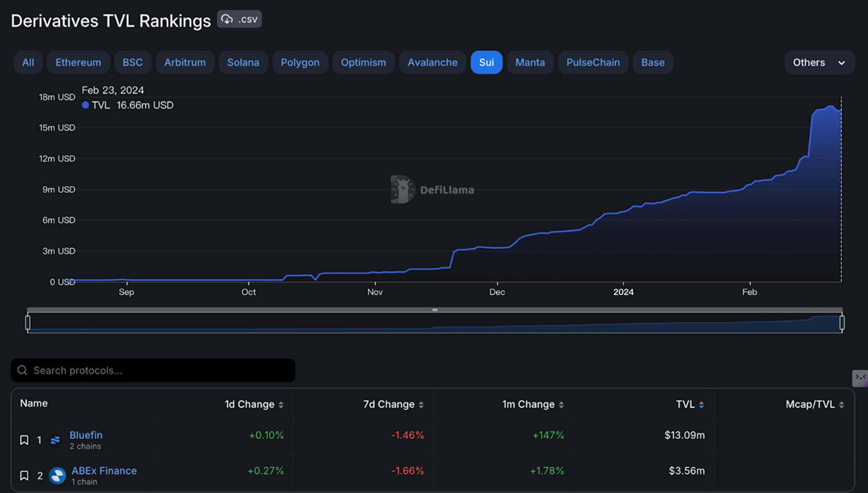This screenshot has width=868, height=493.
Task: Select the Solana chain tab
Action: coord(243,62)
